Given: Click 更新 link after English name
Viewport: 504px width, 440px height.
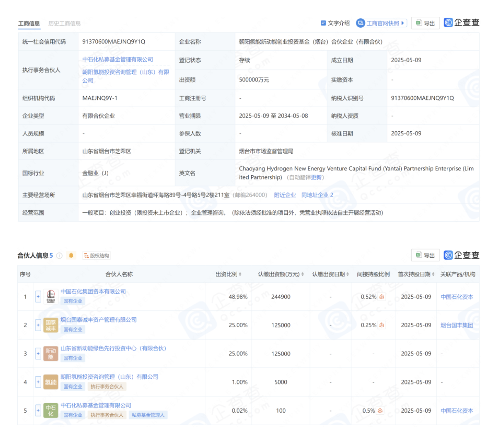Looking at the screenshot, I should click(316, 177).
